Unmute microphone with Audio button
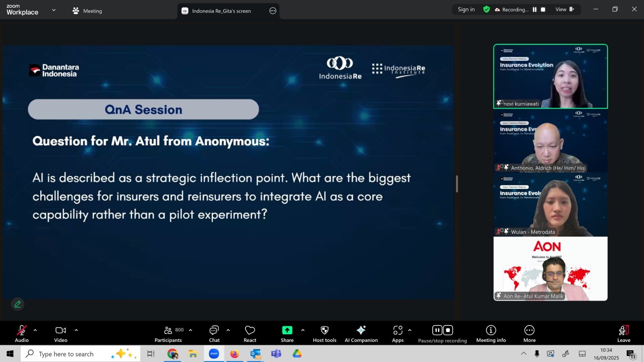 (x=22, y=333)
